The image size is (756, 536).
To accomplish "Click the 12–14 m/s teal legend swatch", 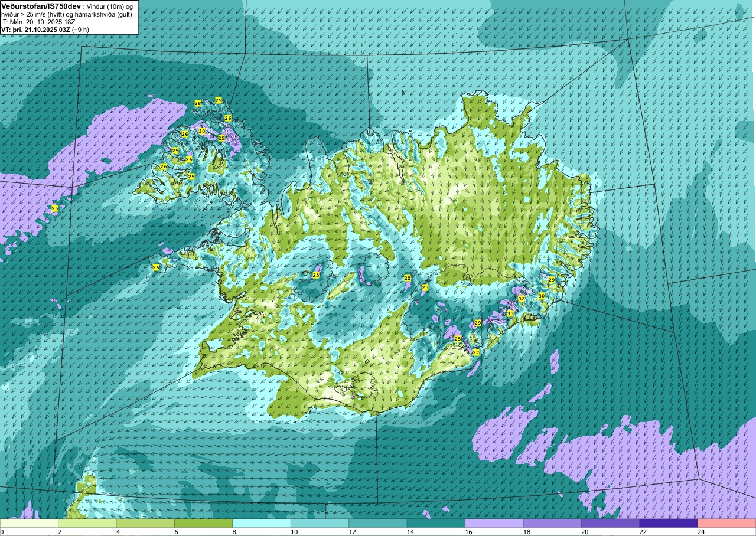I will point(378,523).
